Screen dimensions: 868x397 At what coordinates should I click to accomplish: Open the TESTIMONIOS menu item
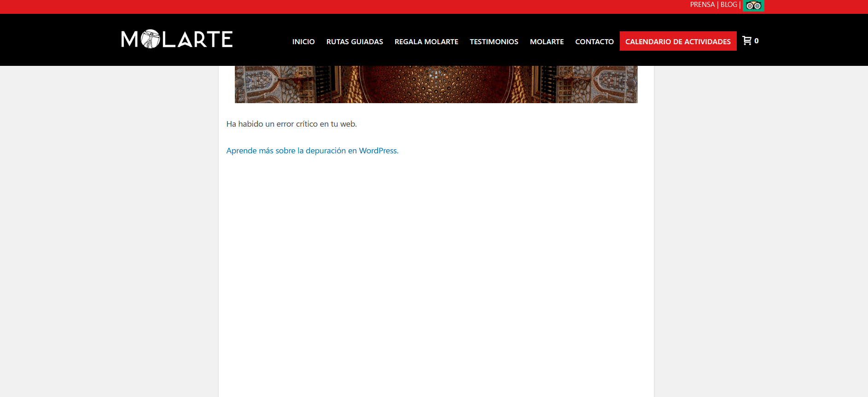494,41
